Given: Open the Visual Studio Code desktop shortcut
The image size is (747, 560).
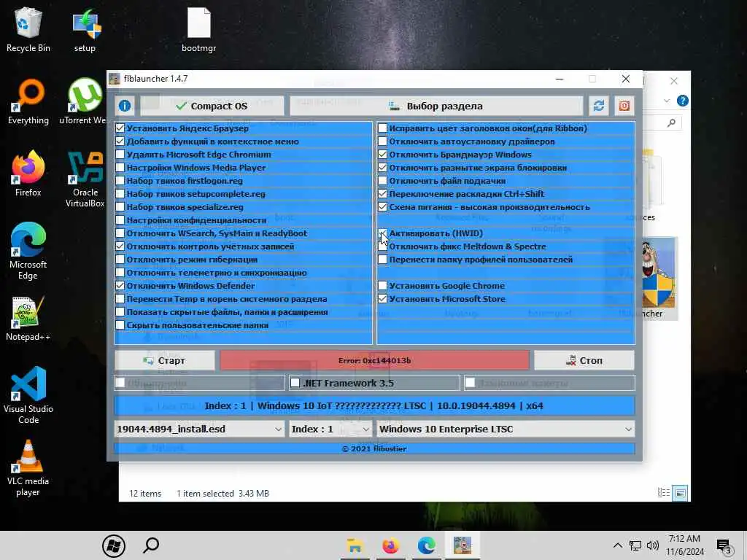Looking at the screenshot, I should [28, 396].
